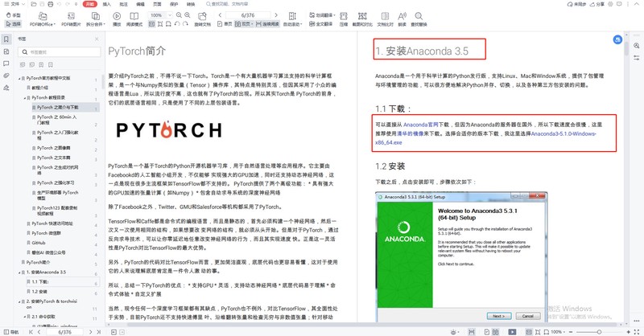Select the 编辑 ribbon tab
644x336 pixels.
point(140,4)
